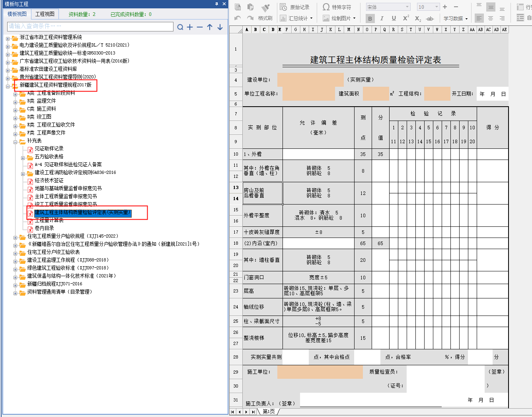The height and width of the screenshot is (417, 532).
Task: Toggle bold formatting
Action: click(370, 18)
